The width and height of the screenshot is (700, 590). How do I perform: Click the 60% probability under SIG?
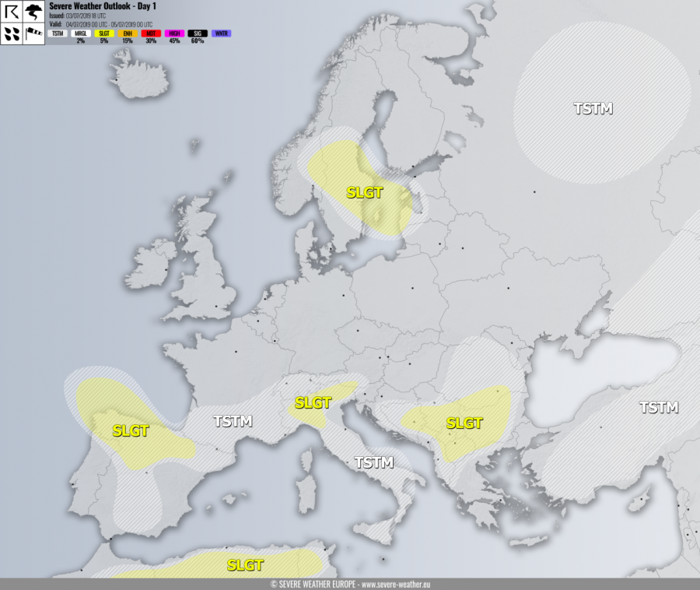198,40
